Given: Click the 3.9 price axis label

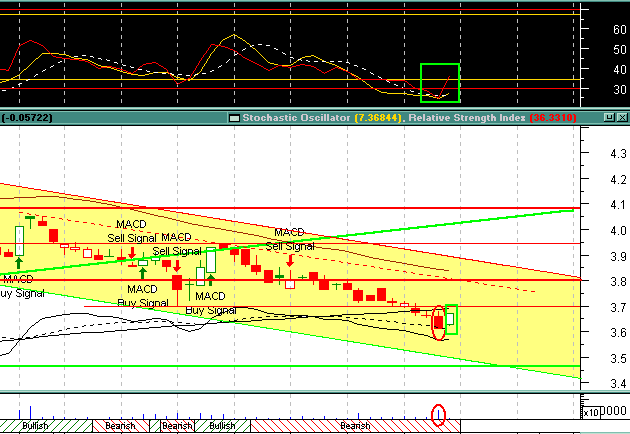Looking at the screenshot, I should tap(618, 256).
